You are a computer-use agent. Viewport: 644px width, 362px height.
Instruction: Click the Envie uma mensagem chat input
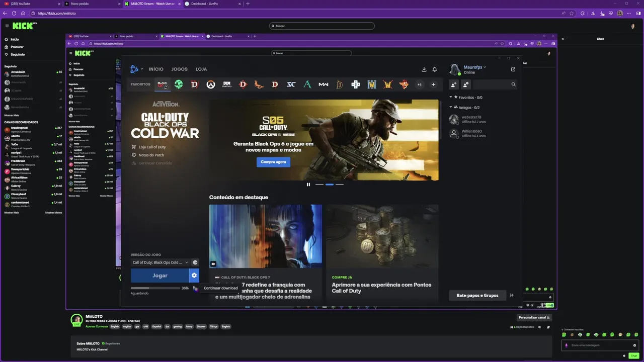pyautogui.click(x=601, y=345)
